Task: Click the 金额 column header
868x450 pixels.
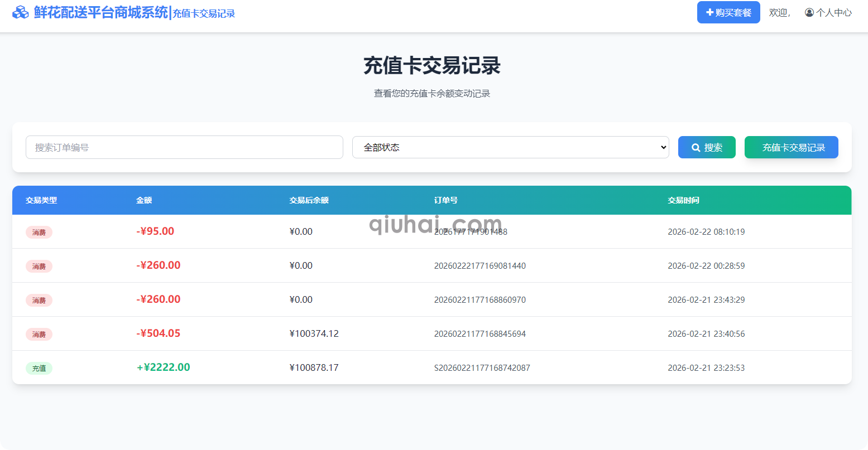Action: [143, 200]
